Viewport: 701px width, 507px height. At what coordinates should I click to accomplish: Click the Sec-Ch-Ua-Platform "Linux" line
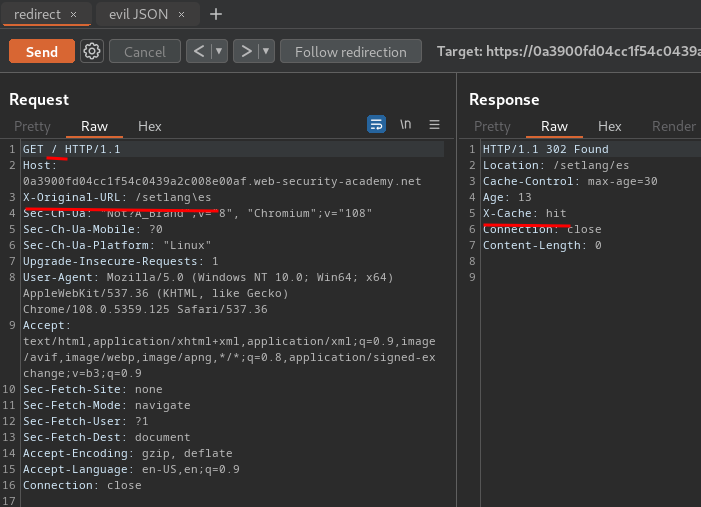117,245
